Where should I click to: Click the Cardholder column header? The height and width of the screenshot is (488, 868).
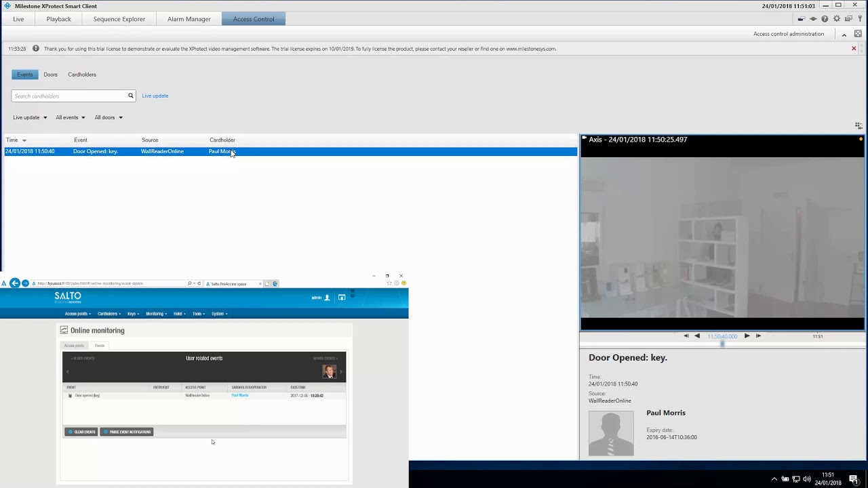(x=222, y=140)
